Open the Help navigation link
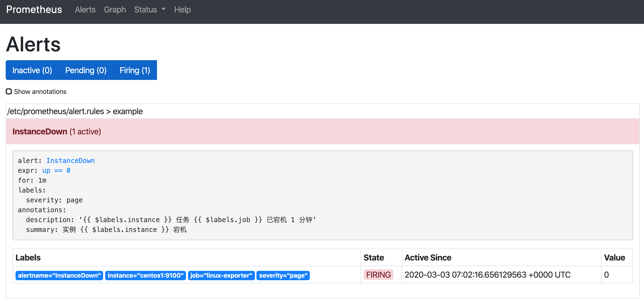644x302 pixels. (x=182, y=10)
